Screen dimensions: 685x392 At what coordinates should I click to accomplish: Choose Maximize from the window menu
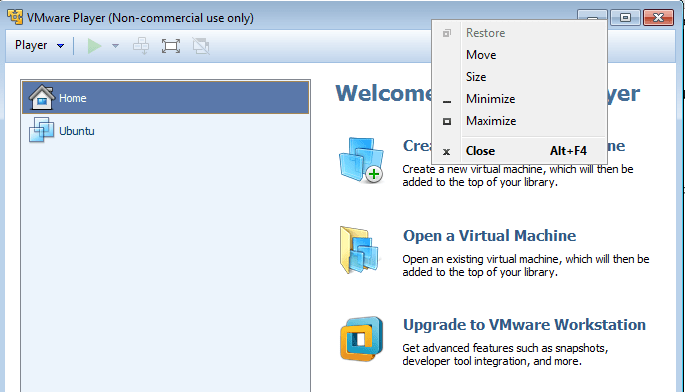pos(519,121)
